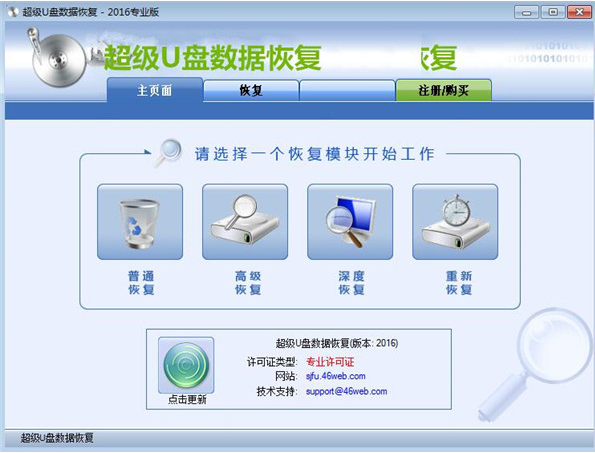Visit the sjfu.46web.com website link

tap(335, 376)
